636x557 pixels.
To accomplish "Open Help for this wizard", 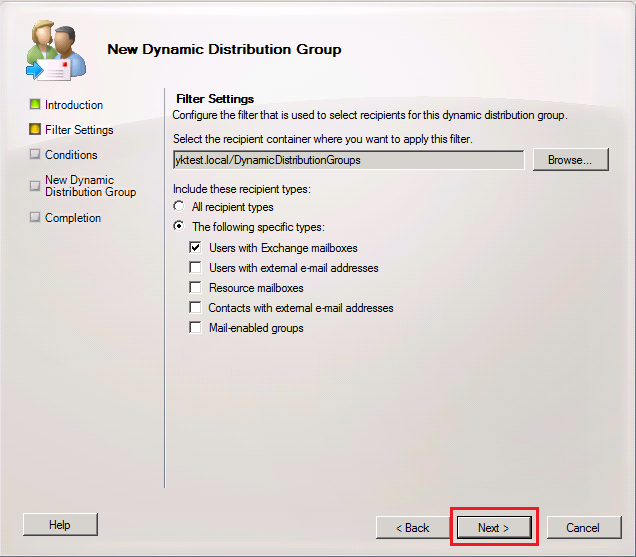I will 60,525.
